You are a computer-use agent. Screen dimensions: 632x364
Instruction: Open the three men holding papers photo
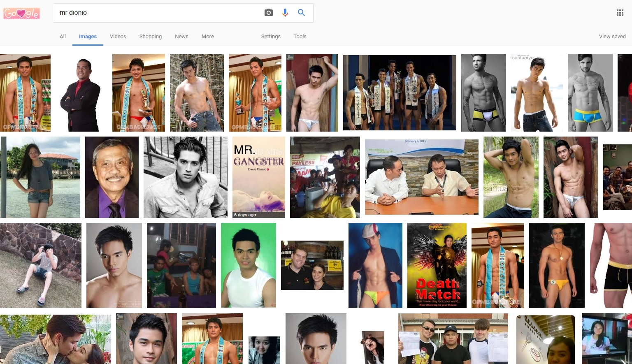[x=453, y=338]
